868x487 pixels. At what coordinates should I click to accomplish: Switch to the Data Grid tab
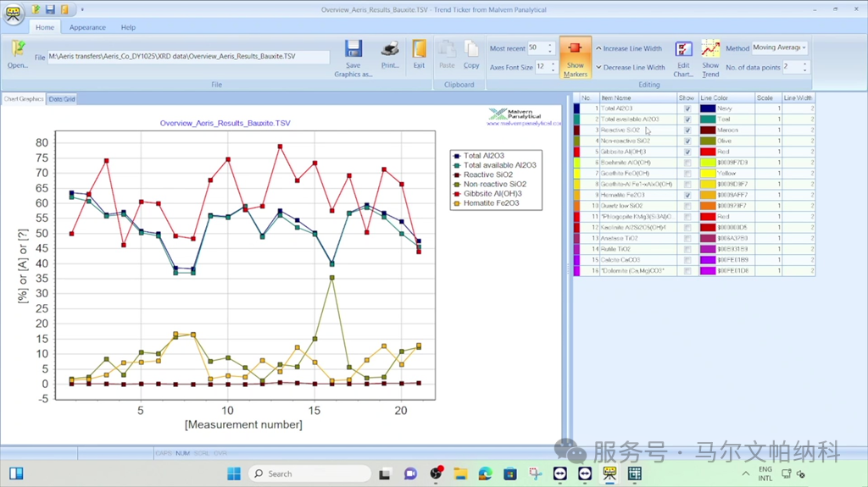click(62, 99)
